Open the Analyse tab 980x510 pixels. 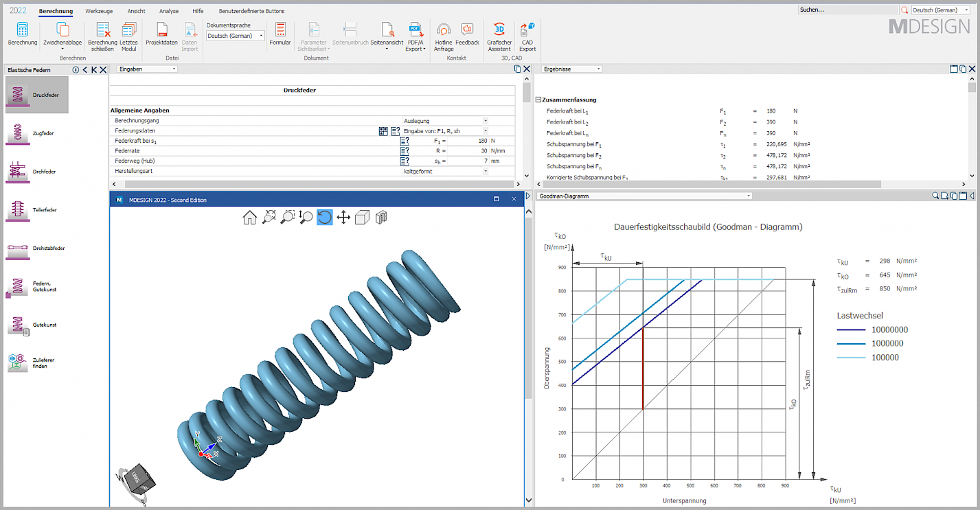tap(169, 11)
